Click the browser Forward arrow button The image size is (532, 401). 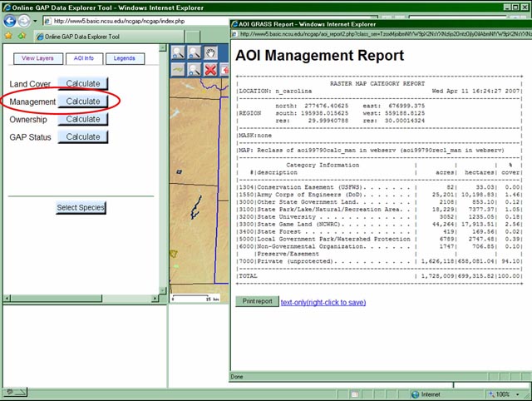[x=24, y=21]
